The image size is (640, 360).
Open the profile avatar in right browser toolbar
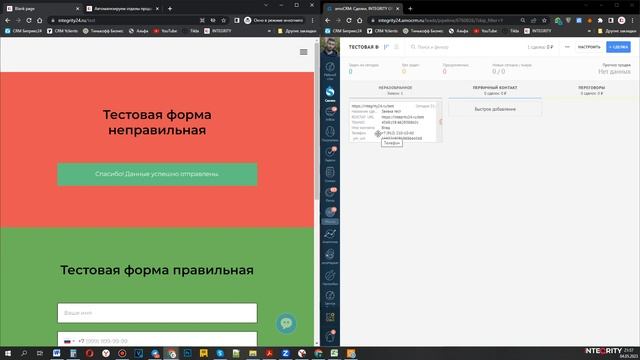click(x=621, y=20)
